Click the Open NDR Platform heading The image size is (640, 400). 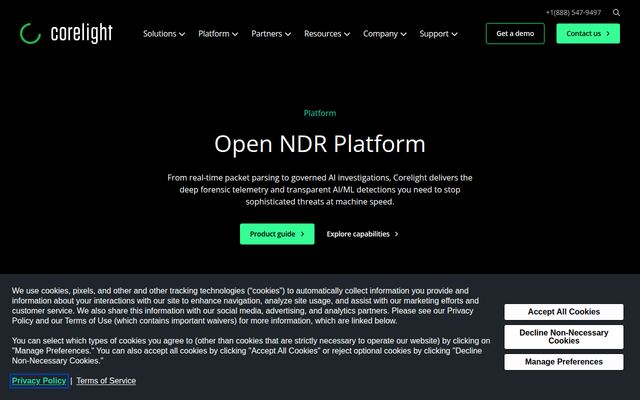(x=320, y=144)
